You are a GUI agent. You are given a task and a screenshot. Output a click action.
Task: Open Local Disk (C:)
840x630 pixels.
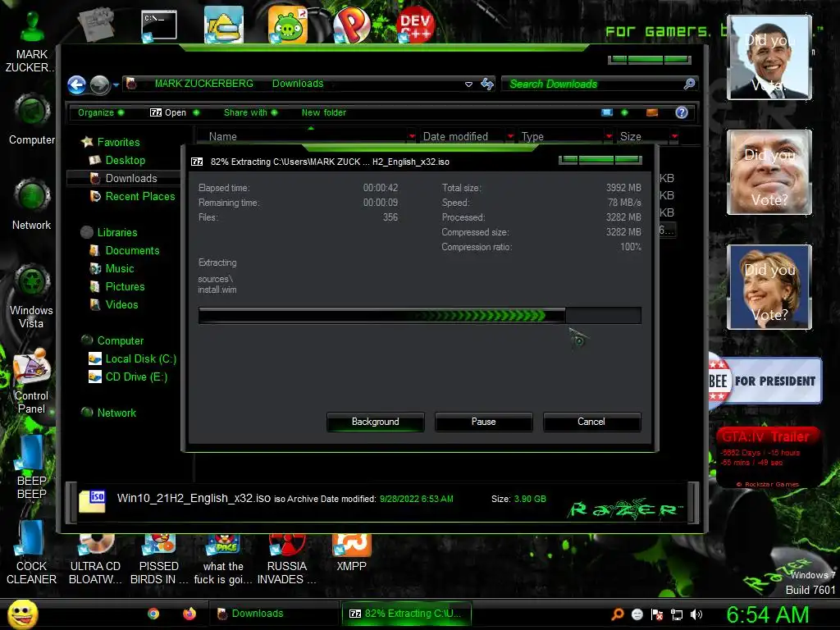click(140, 359)
